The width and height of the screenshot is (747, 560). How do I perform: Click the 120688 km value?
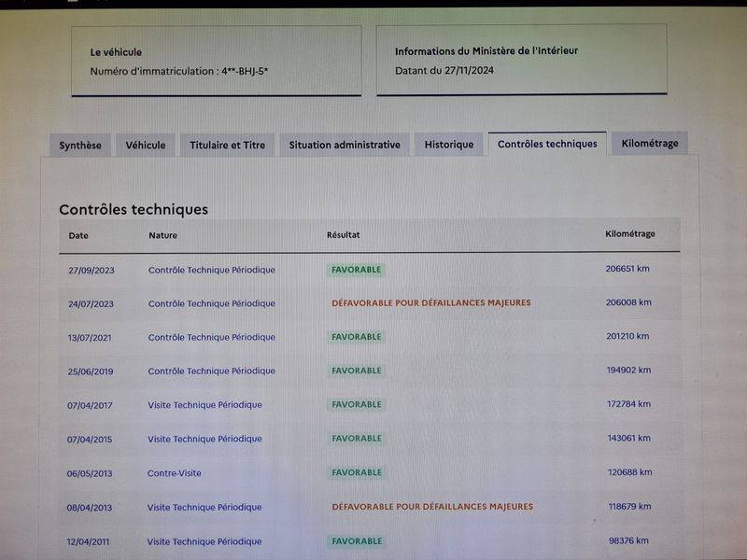click(x=629, y=472)
